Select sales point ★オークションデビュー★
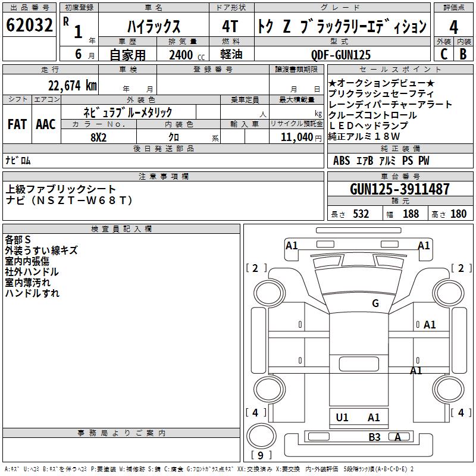Image resolution: width=476 pixels, height=476 pixels. coord(381,83)
